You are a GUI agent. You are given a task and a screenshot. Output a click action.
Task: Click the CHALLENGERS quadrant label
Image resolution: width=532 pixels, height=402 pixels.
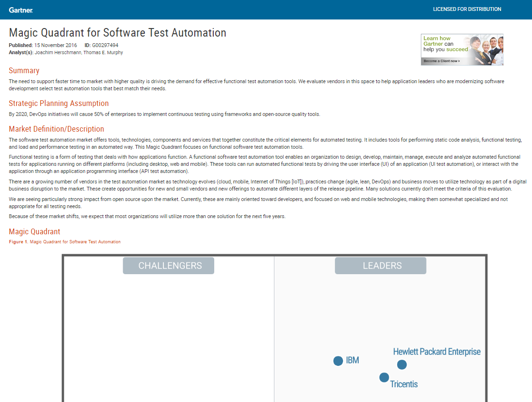[x=169, y=266]
